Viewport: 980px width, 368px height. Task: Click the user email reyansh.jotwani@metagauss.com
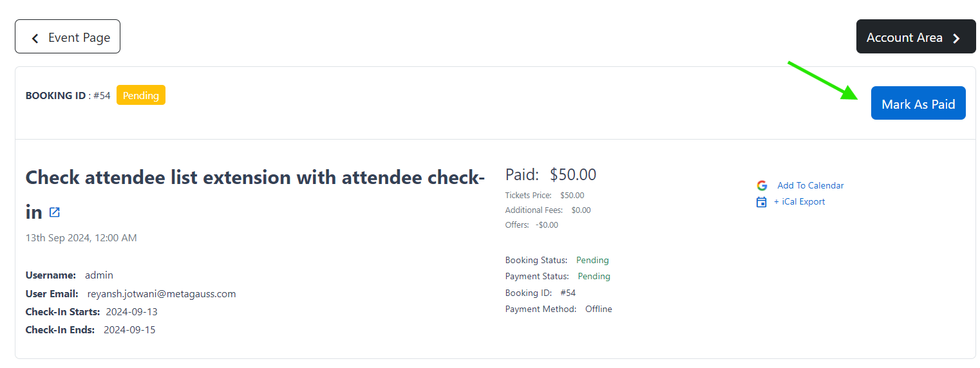pyautogui.click(x=162, y=294)
